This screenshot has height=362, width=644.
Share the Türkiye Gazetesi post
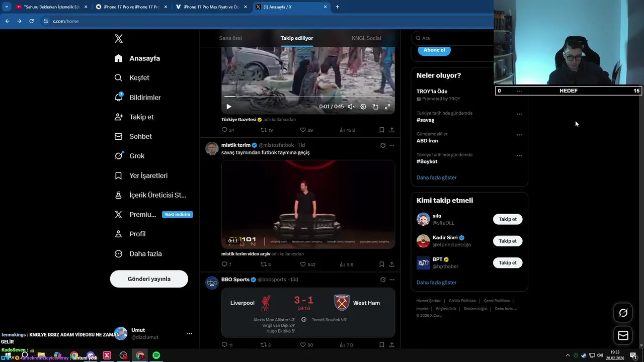(x=392, y=130)
